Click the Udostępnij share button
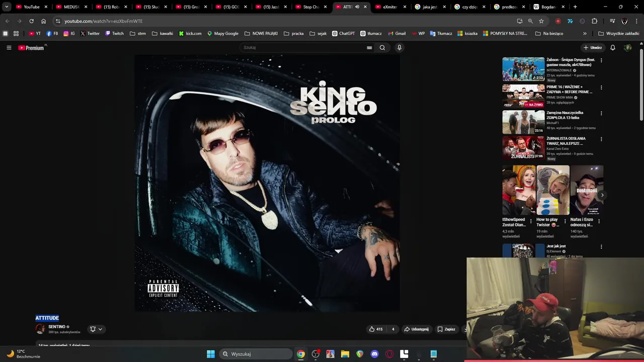 pyautogui.click(x=417, y=329)
